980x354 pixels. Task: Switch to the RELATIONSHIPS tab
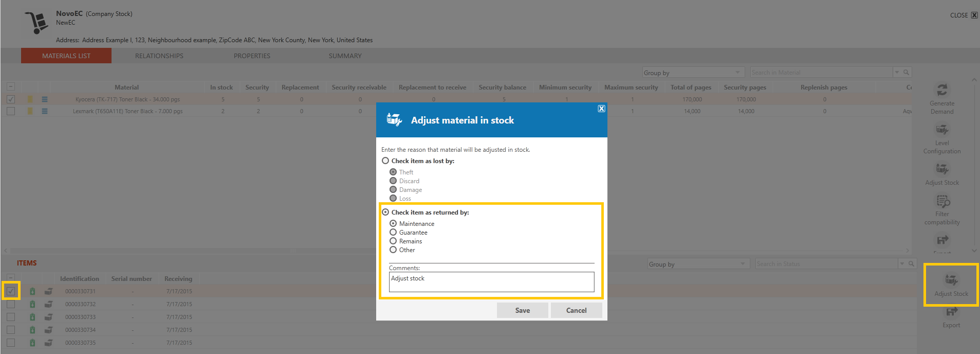(x=159, y=56)
